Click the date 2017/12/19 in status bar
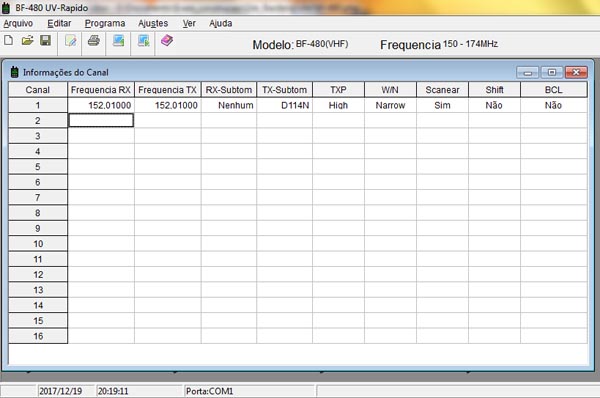600x398 pixels. coord(60,391)
